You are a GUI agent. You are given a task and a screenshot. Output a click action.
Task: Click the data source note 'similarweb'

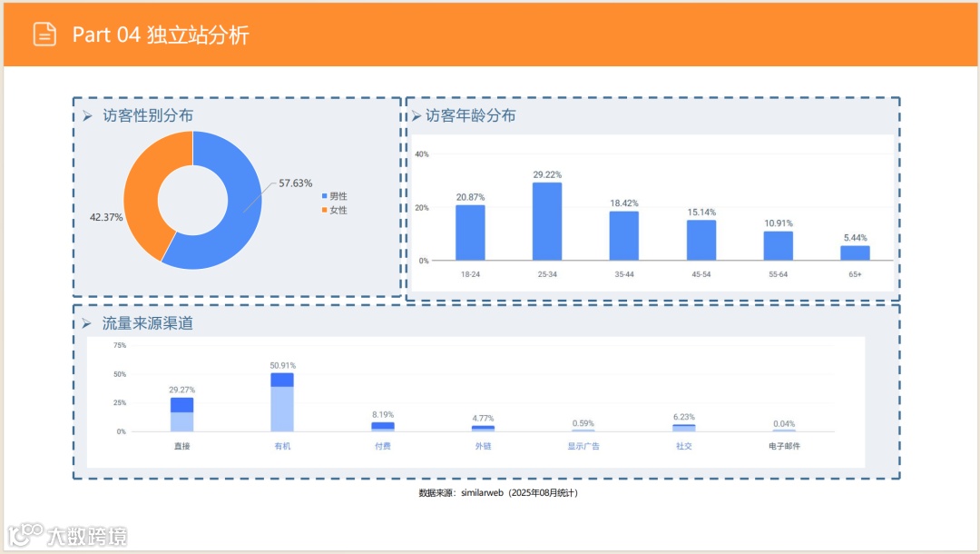pos(482,493)
